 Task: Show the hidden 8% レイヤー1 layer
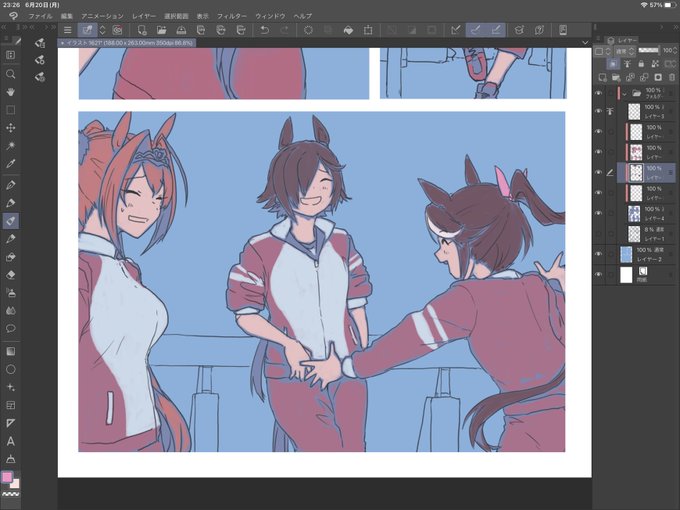(599, 234)
